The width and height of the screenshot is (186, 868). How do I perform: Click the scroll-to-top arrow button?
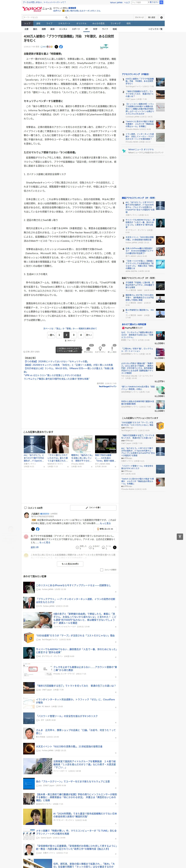point(180,536)
